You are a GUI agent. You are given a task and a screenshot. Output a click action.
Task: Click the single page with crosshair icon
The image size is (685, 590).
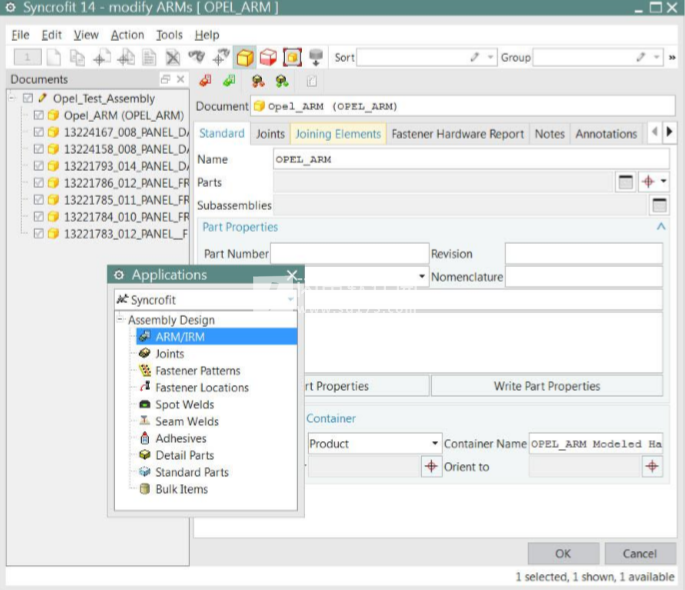click(x=101, y=57)
